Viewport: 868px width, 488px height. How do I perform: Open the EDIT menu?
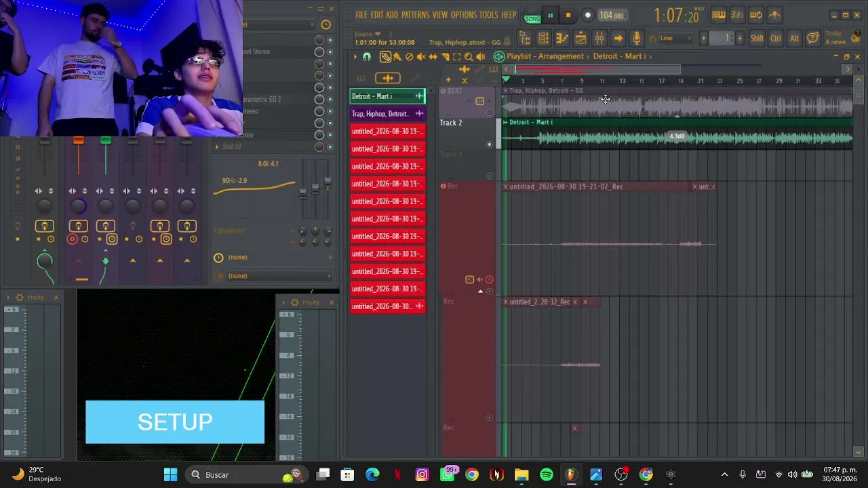(376, 15)
